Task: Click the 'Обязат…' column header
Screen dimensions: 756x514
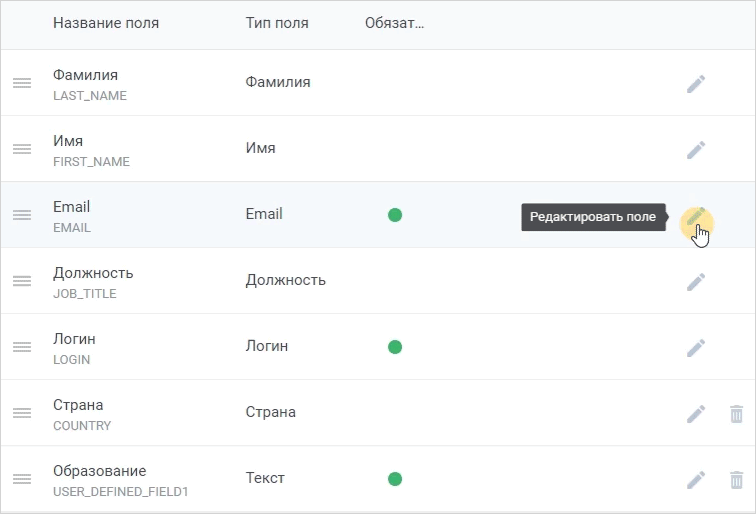Action: pos(394,23)
